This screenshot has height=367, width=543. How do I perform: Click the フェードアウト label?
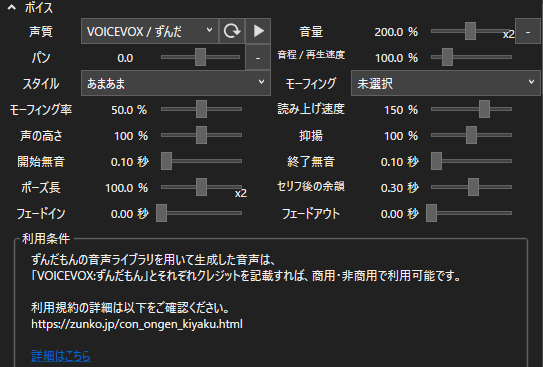[x=311, y=214]
